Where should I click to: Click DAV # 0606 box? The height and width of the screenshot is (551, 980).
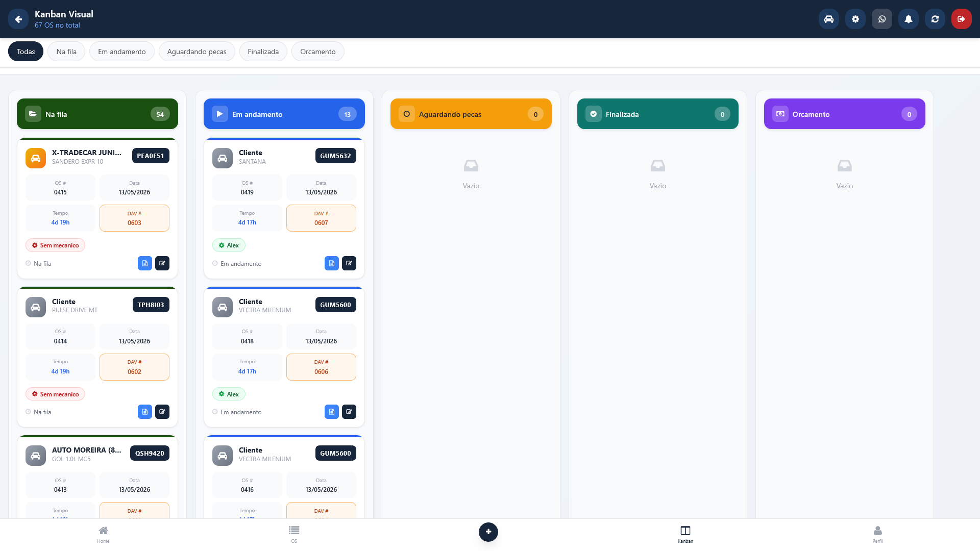pyautogui.click(x=321, y=367)
